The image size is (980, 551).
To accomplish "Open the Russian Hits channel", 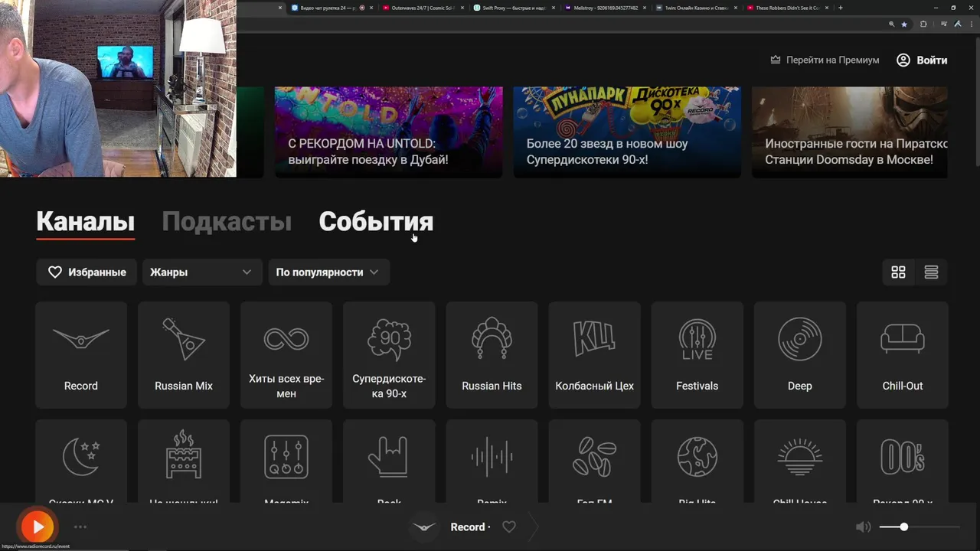I will (492, 354).
